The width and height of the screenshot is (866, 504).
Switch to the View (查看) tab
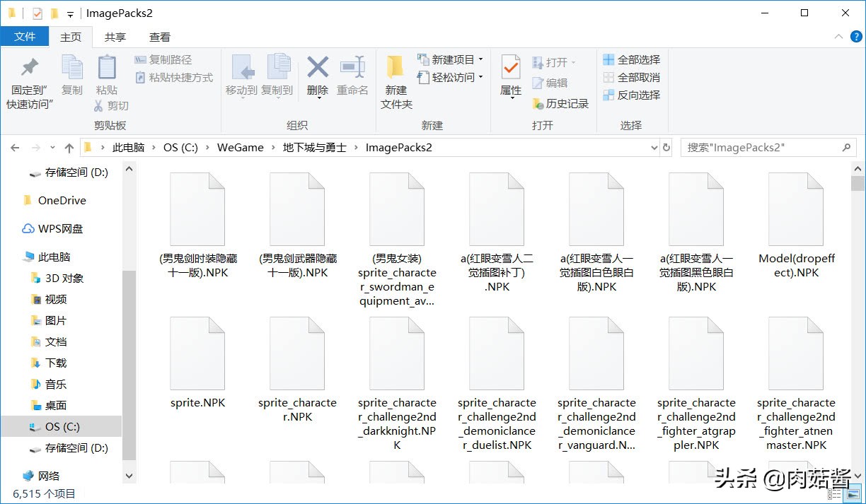pos(160,37)
